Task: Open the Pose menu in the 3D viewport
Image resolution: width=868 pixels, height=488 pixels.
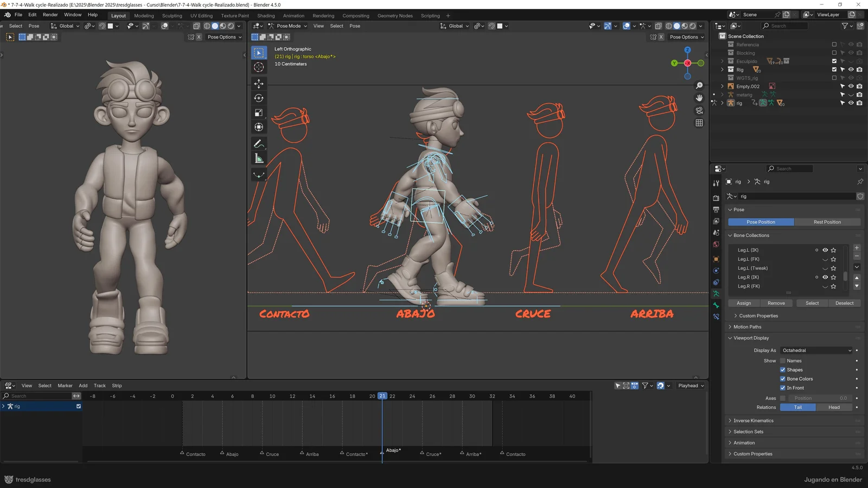Action: pyautogui.click(x=355, y=25)
